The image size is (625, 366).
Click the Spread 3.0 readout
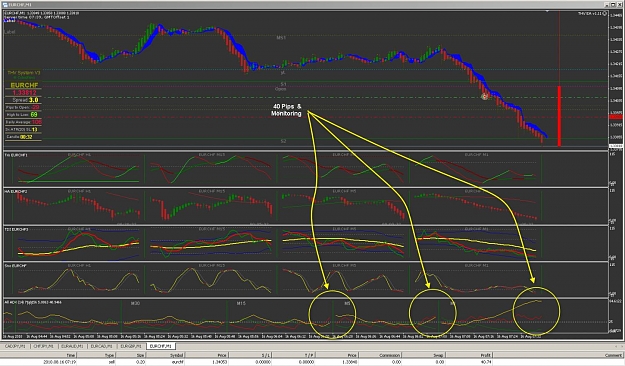tap(25, 100)
